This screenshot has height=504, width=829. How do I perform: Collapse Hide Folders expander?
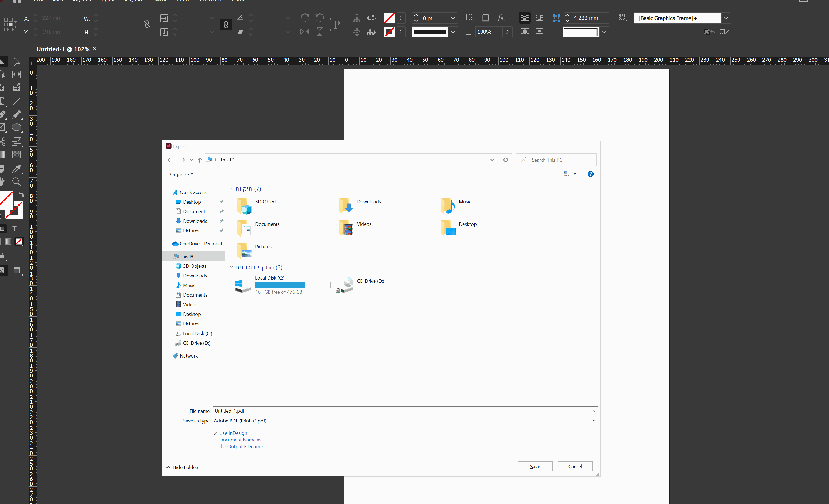183,467
